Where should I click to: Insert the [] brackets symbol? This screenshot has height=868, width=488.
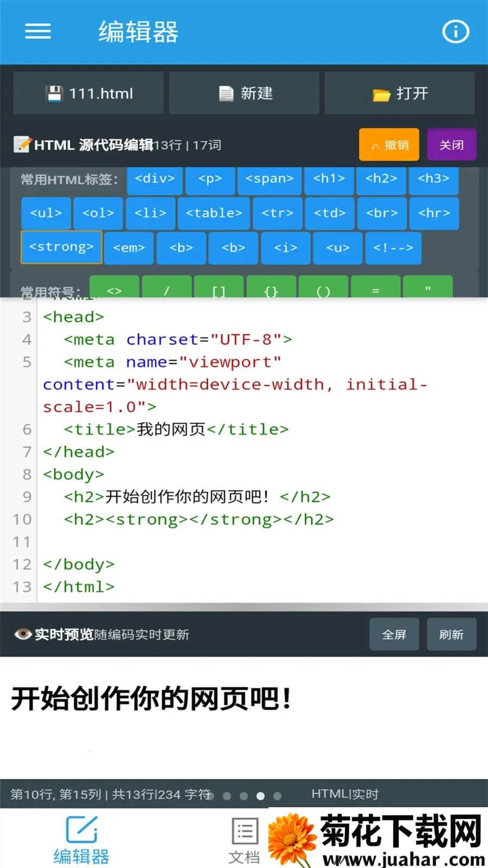pyautogui.click(x=219, y=287)
